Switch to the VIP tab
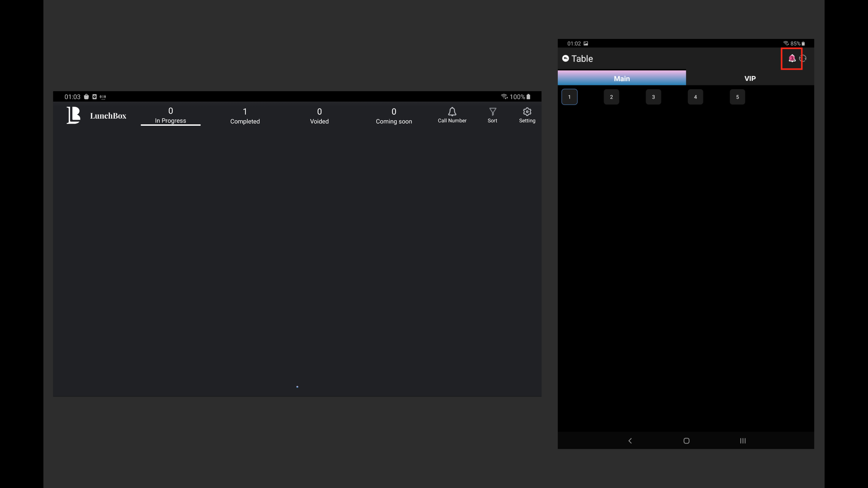Viewport: 868px width, 488px height. 750,78
